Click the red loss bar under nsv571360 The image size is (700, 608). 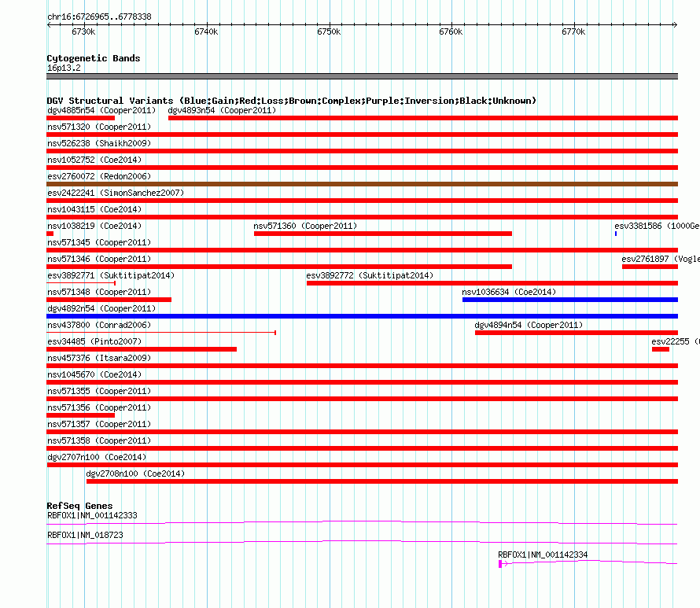(383, 234)
